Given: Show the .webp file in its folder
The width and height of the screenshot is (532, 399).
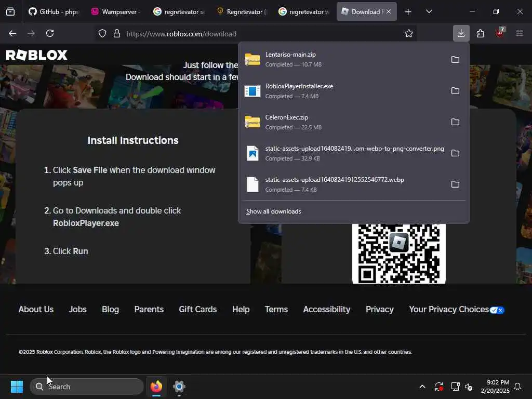Looking at the screenshot, I should 455,184.
